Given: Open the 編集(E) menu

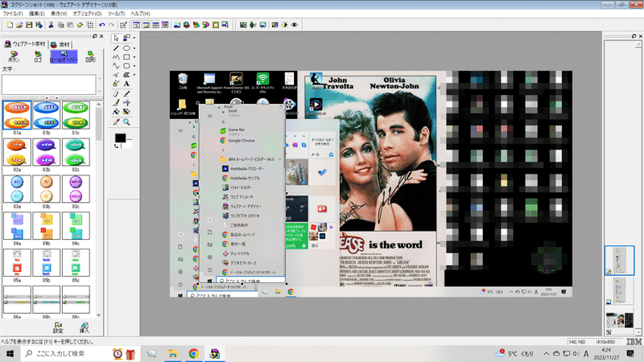Looking at the screenshot, I should pos(36,14).
